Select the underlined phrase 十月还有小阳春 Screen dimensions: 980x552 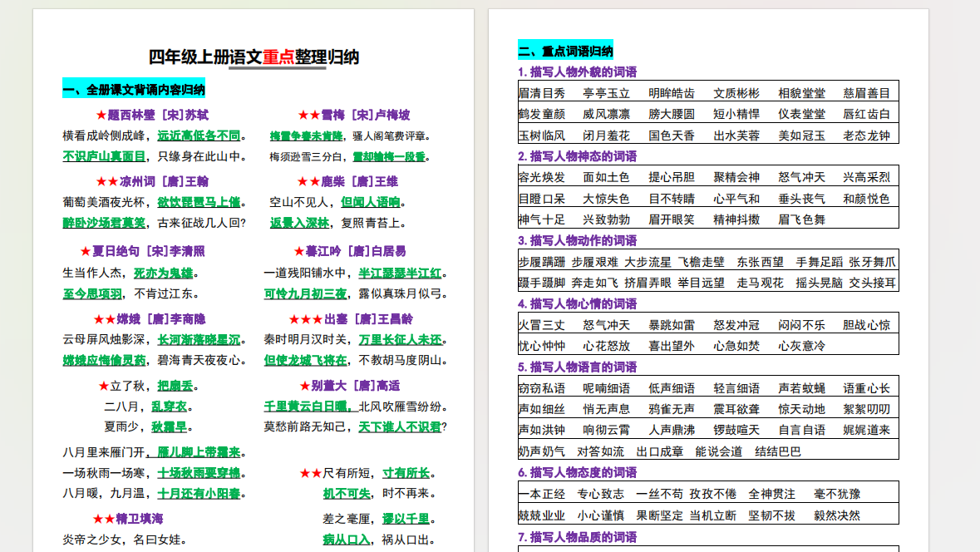coord(199,494)
